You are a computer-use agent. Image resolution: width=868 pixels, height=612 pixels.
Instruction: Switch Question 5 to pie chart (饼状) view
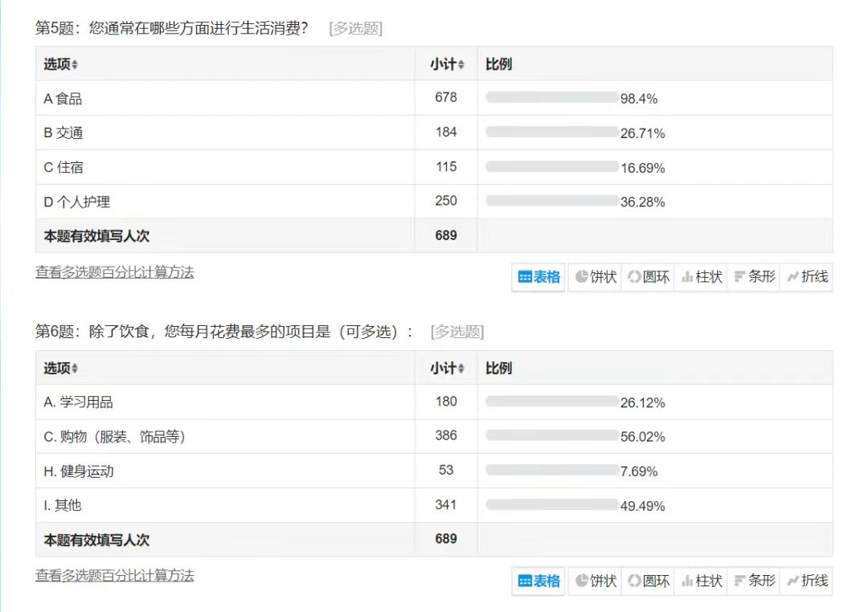pyautogui.click(x=596, y=277)
